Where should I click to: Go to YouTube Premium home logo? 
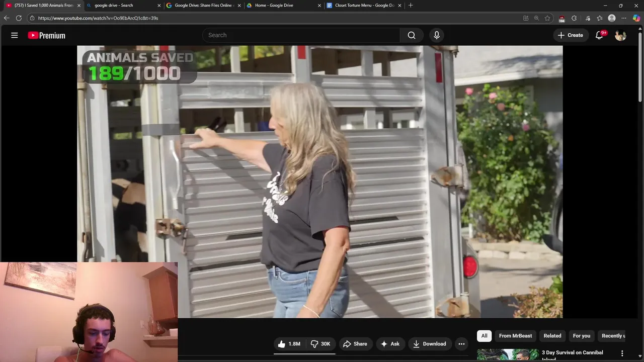[46, 35]
